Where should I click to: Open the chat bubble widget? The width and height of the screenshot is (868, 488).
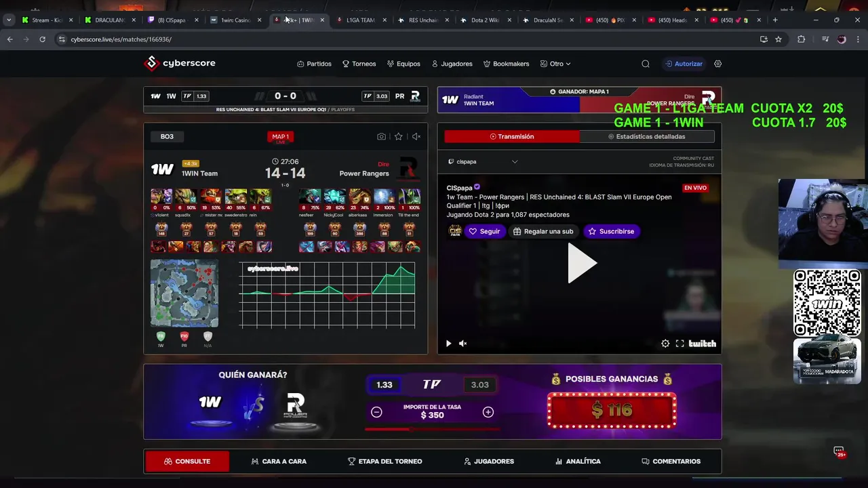pos(839,452)
